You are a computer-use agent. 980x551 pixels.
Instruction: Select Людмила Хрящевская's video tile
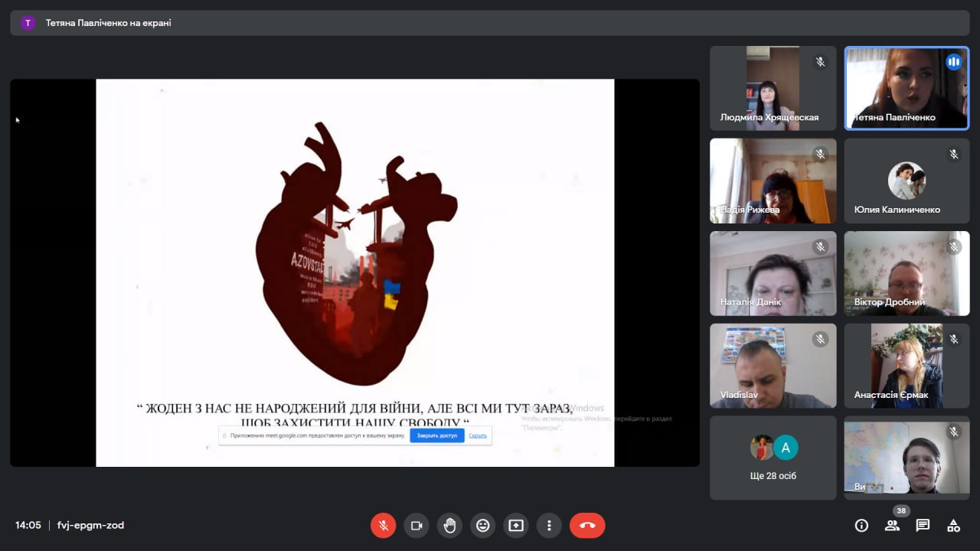click(x=773, y=88)
